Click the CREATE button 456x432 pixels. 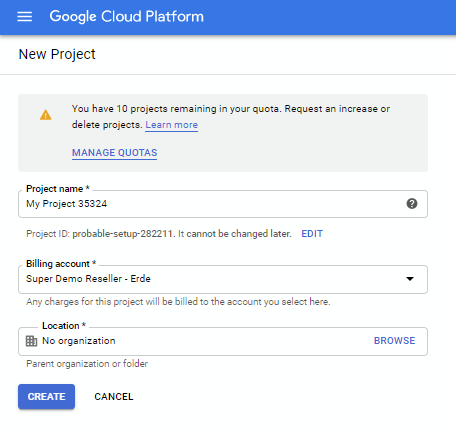point(46,397)
